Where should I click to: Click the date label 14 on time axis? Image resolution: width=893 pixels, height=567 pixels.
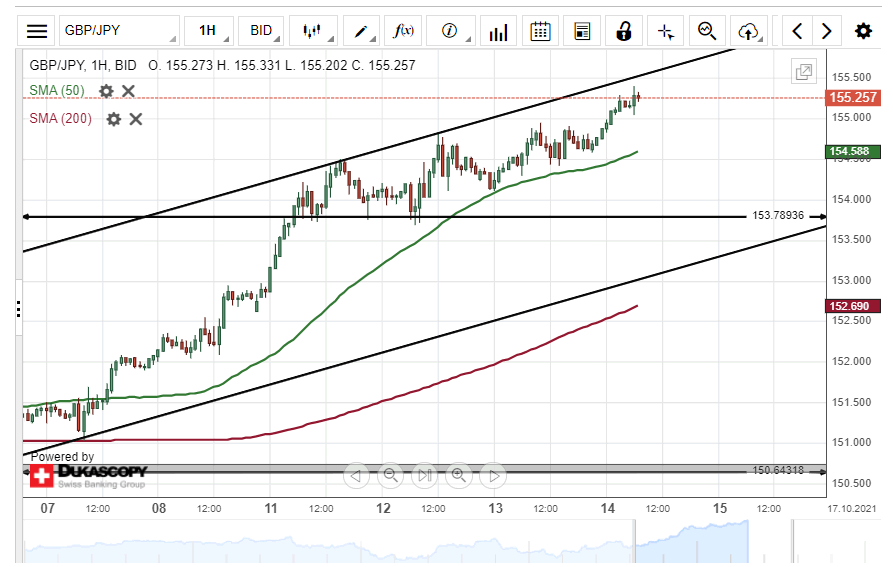[x=608, y=508]
